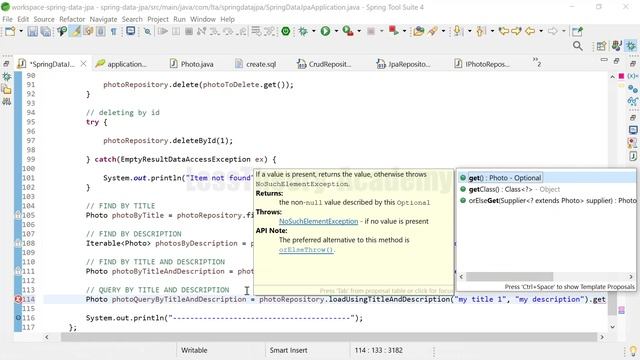Screen dimensions: 640x360
Task: Open the Refactor menu
Action: pyautogui.click(x=72, y=19)
